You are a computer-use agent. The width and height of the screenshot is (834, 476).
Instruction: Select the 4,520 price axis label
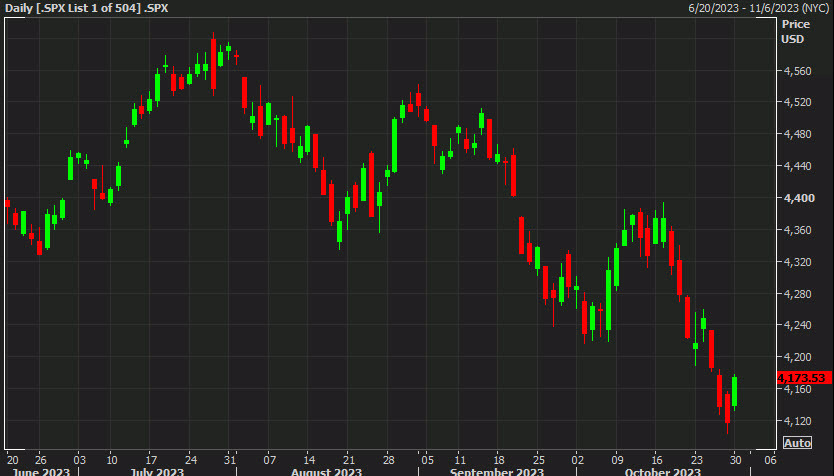[x=798, y=102]
